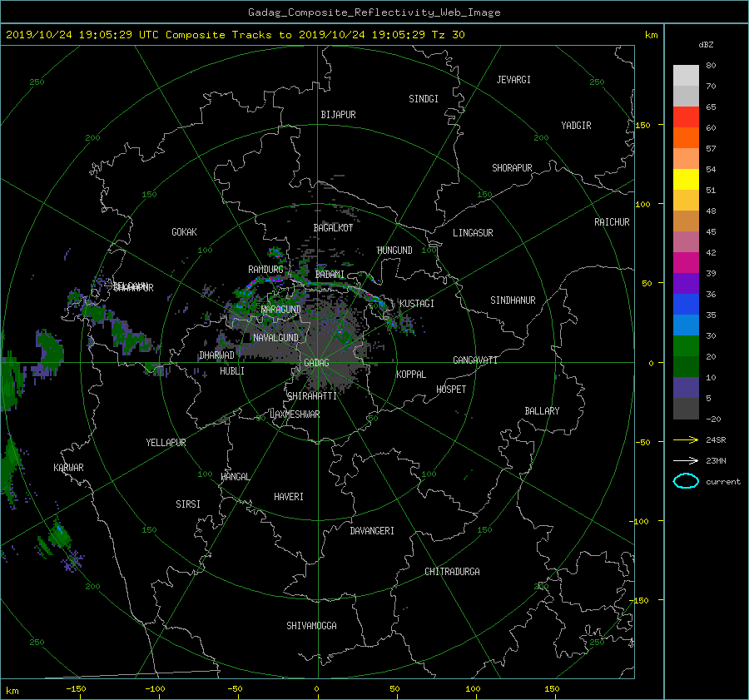Click the '57' value on the dBZ scale

coord(711,149)
